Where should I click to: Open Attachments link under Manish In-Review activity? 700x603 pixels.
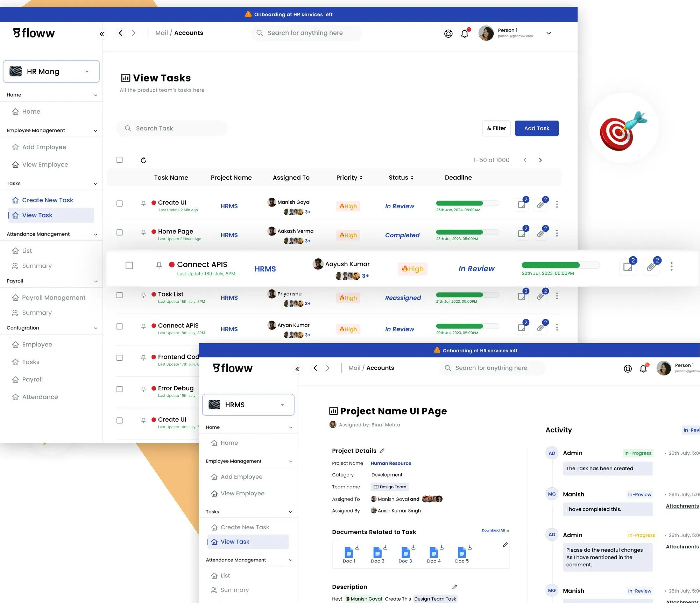(x=682, y=506)
